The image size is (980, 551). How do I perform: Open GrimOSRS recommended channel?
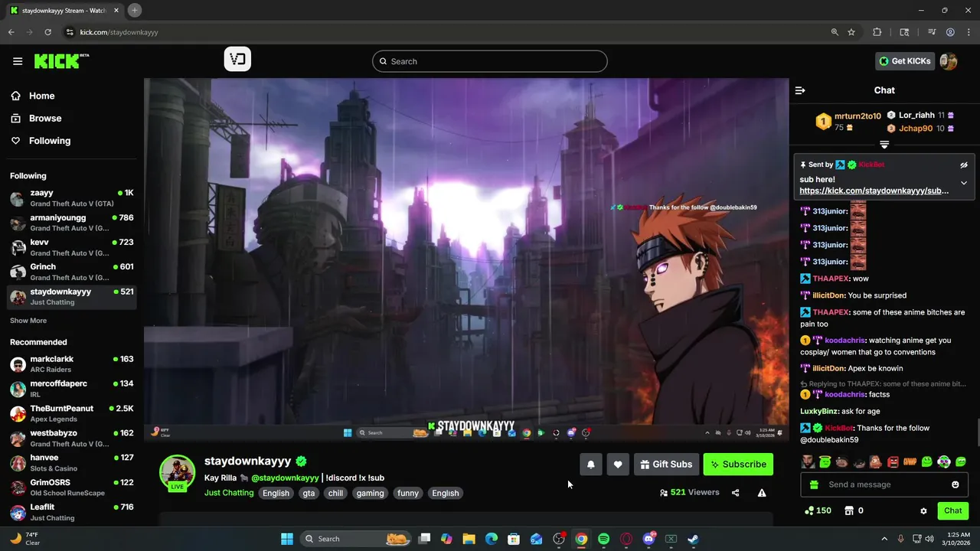[x=72, y=487]
